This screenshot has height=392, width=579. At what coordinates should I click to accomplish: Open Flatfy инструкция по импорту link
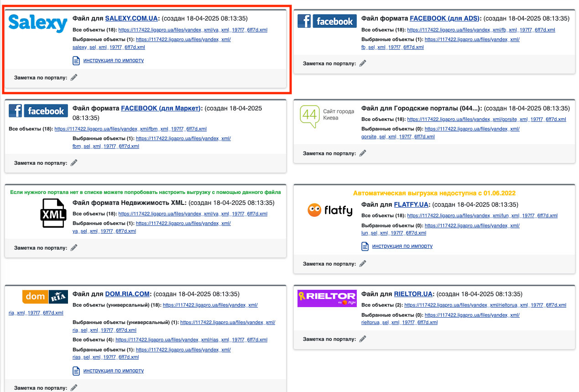(402, 246)
